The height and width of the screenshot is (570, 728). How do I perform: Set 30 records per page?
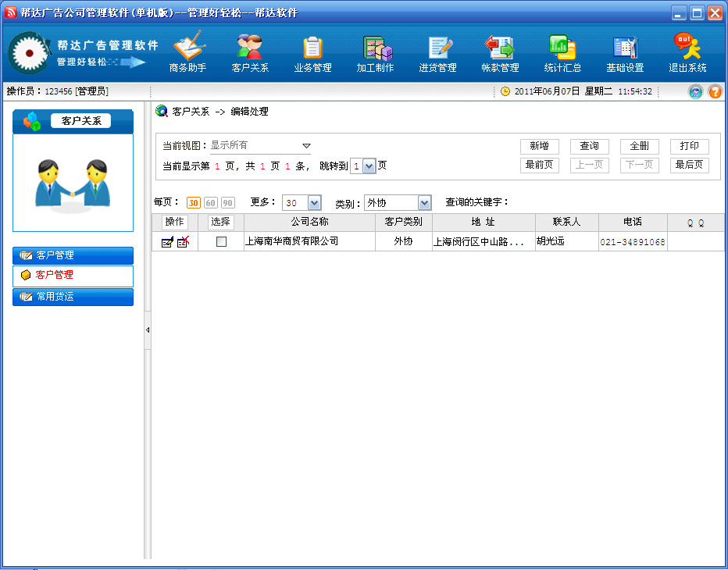(193, 203)
